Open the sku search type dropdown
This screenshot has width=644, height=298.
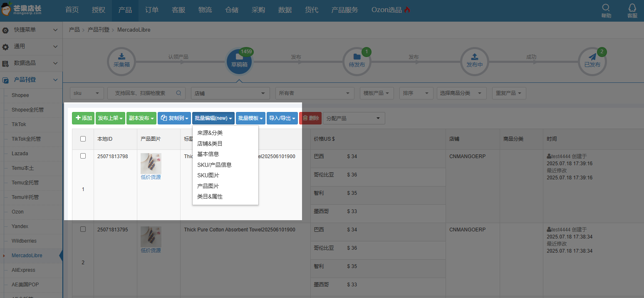click(87, 93)
